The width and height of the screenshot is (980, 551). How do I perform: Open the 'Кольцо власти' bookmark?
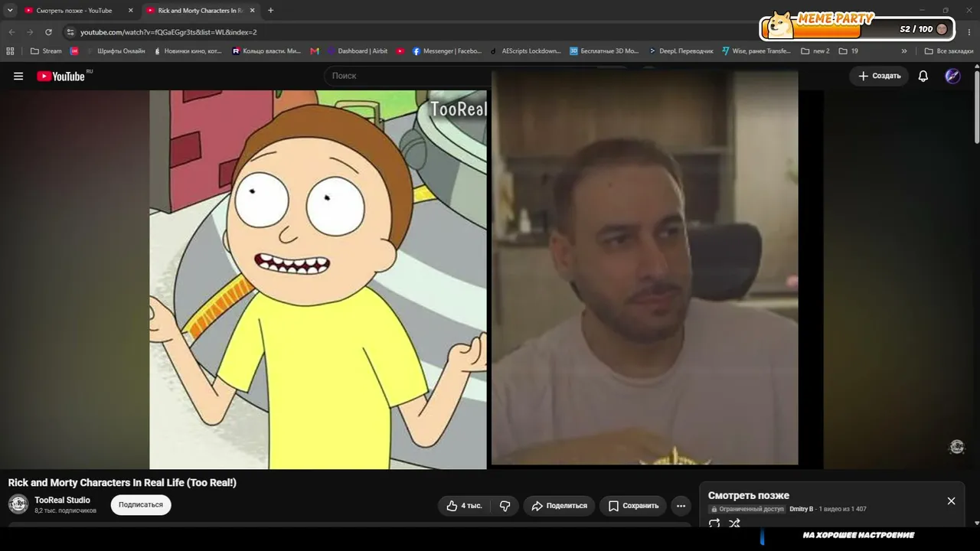(x=267, y=51)
